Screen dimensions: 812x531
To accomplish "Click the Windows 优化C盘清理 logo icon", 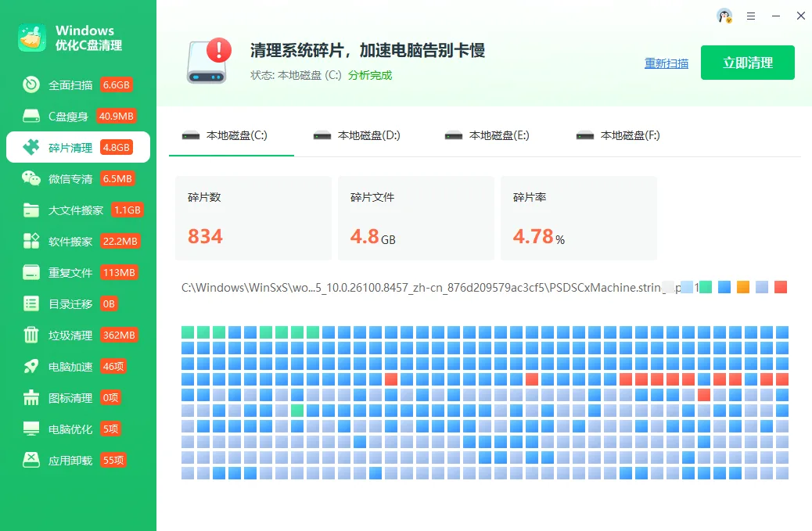I will tap(32, 38).
